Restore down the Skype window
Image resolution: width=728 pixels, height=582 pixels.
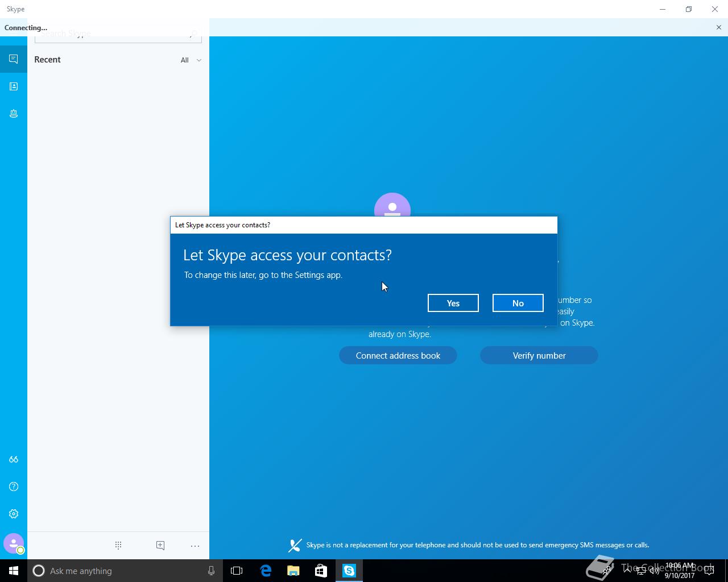coord(689,9)
